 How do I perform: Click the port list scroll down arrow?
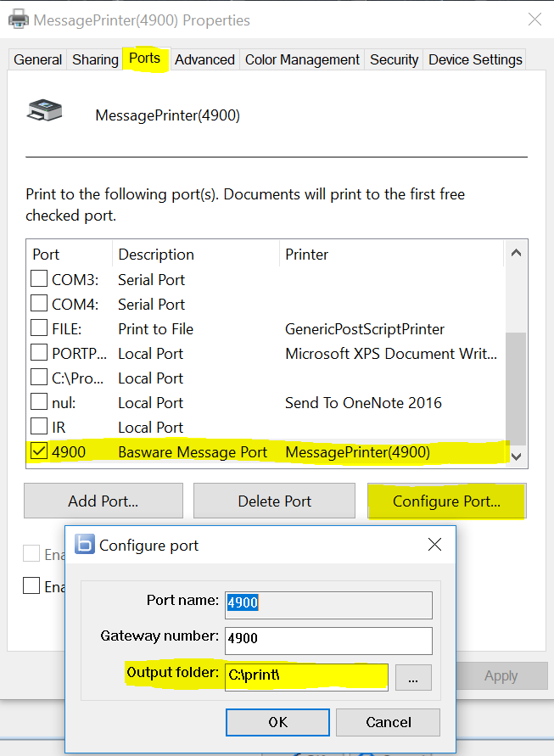tap(516, 456)
